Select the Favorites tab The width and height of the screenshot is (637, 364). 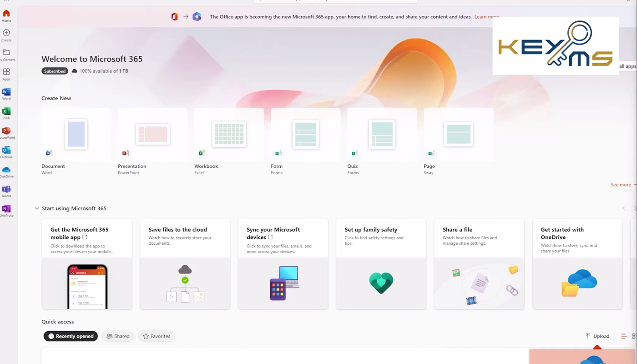point(157,336)
